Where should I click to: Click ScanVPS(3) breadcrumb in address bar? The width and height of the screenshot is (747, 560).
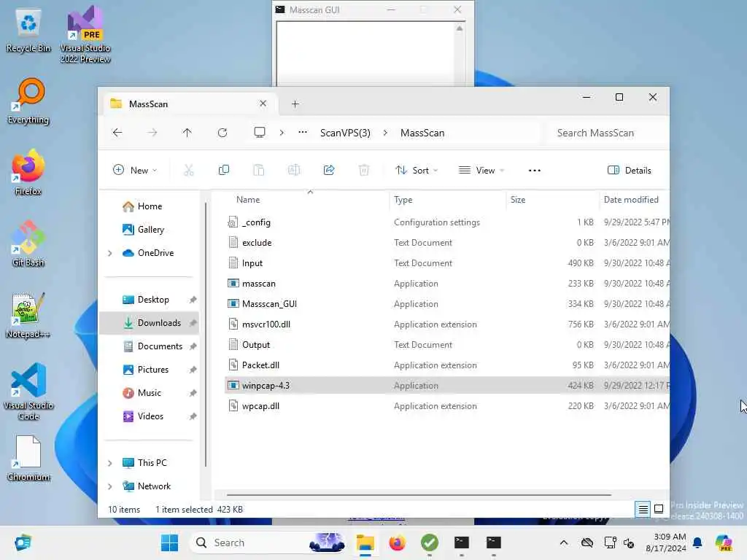[x=345, y=133]
